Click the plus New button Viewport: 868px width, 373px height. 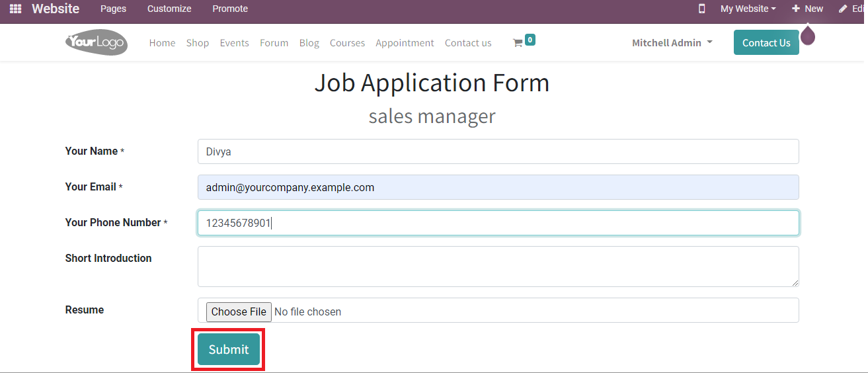click(807, 9)
